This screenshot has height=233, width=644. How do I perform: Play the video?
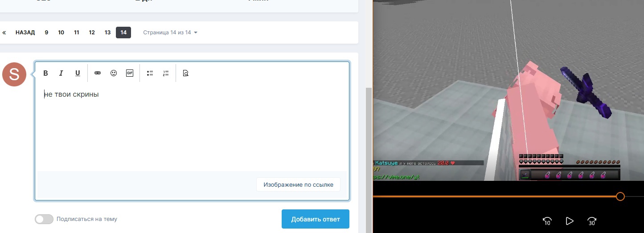[x=569, y=221]
